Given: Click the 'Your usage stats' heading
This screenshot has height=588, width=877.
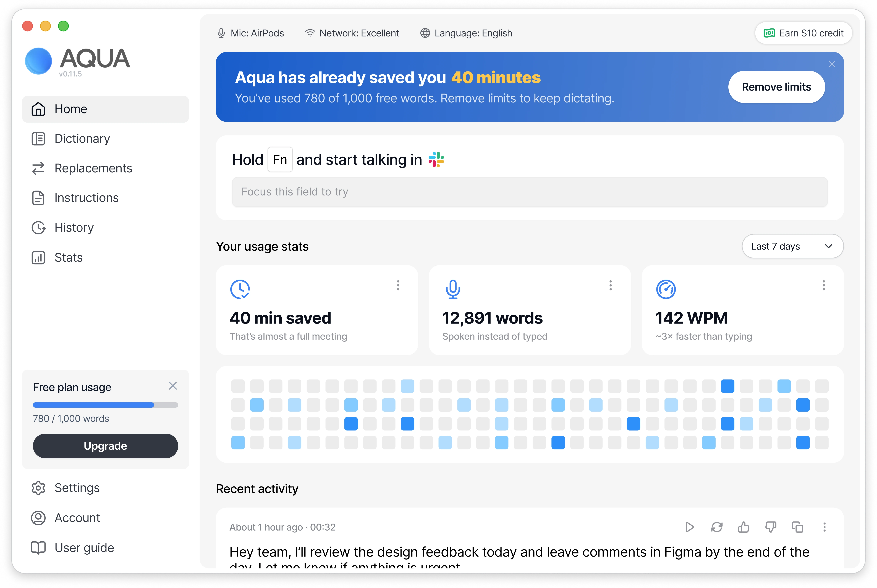Looking at the screenshot, I should pos(262,246).
